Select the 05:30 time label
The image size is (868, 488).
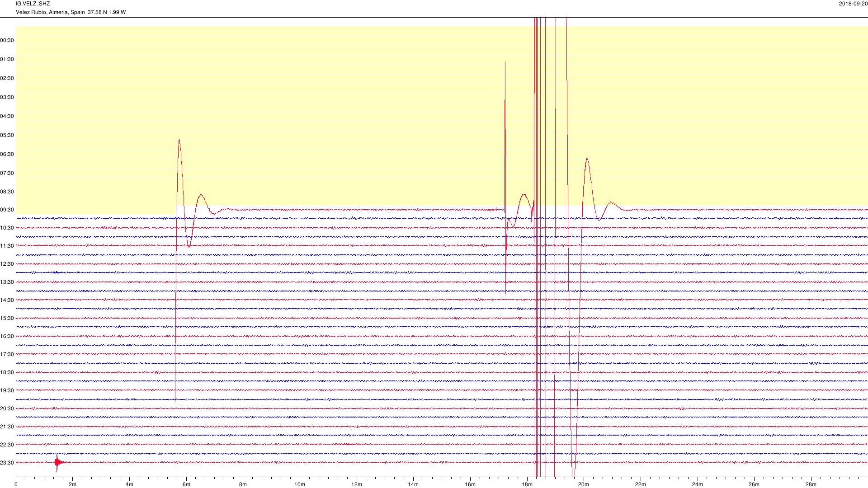[x=7, y=135]
